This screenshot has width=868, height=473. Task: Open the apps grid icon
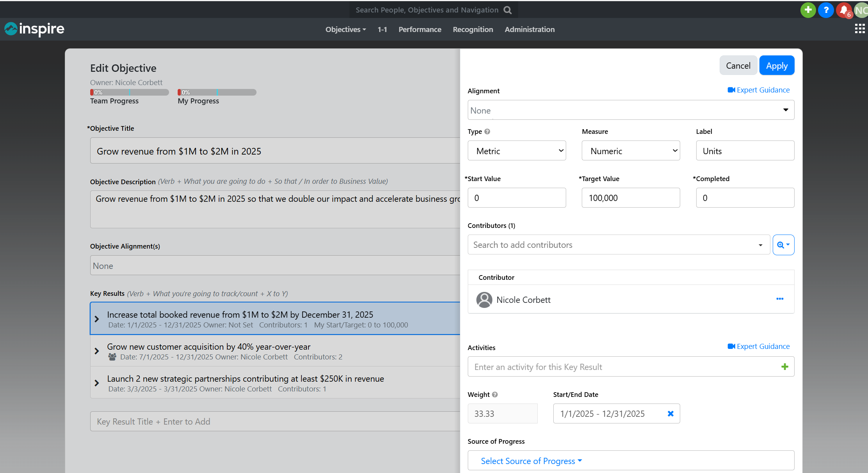[x=860, y=29]
